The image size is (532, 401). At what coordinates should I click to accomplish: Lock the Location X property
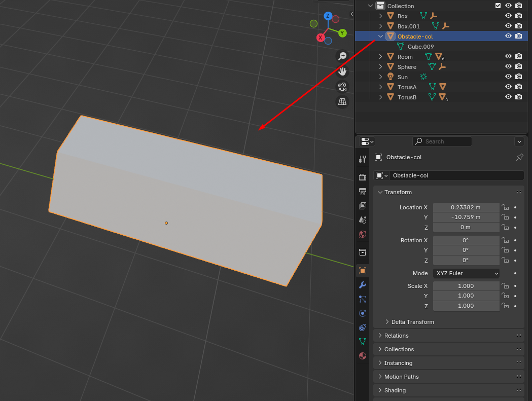pos(505,207)
